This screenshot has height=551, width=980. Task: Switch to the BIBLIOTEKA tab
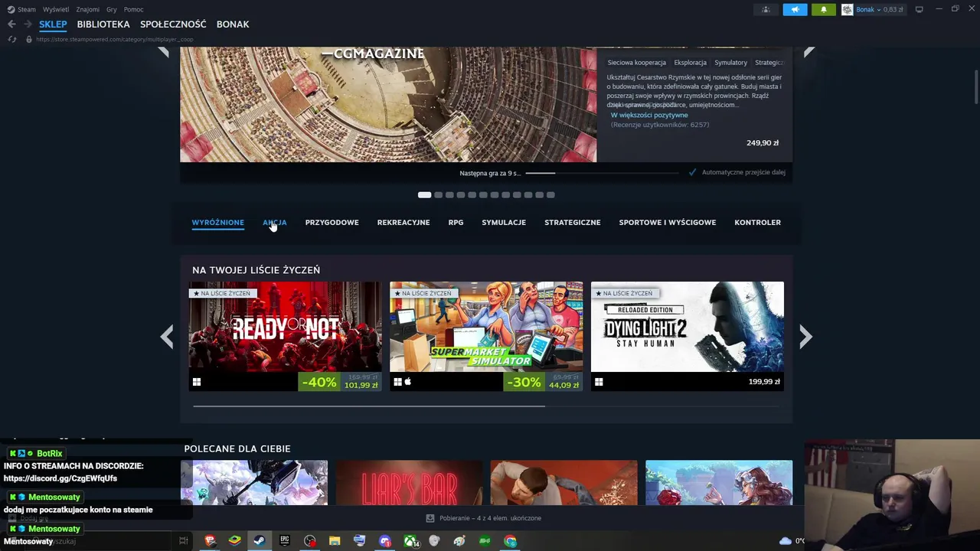point(103,24)
